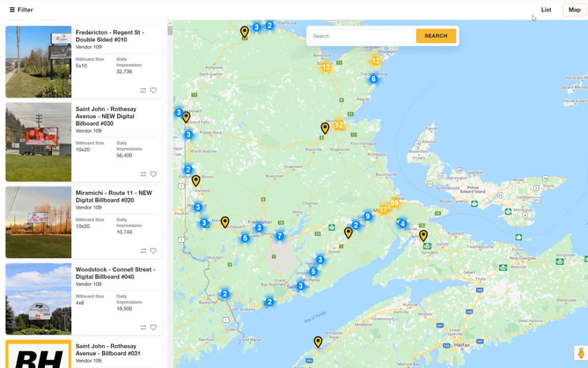The width and height of the screenshot is (588, 368).
Task: Select the 3 cluster marker near Plaster Rock
Action: (x=188, y=135)
